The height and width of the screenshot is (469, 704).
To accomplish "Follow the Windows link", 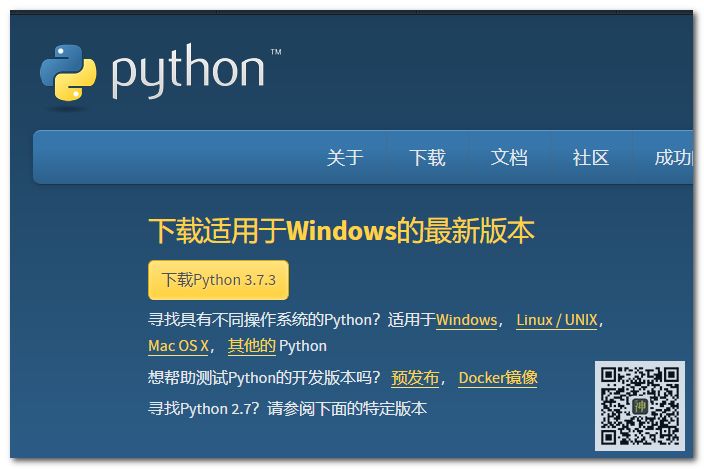I will [x=466, y=320].
